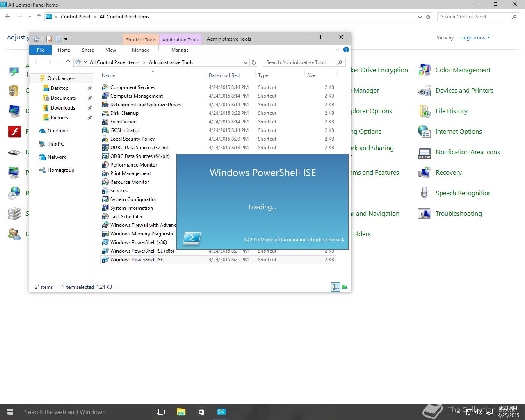Open the File menu tab

41,50
